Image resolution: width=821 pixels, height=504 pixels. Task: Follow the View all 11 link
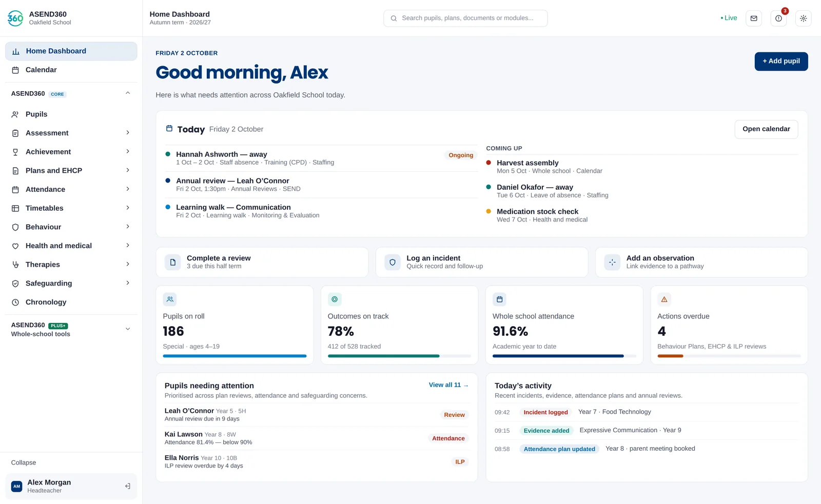(448, 385)
